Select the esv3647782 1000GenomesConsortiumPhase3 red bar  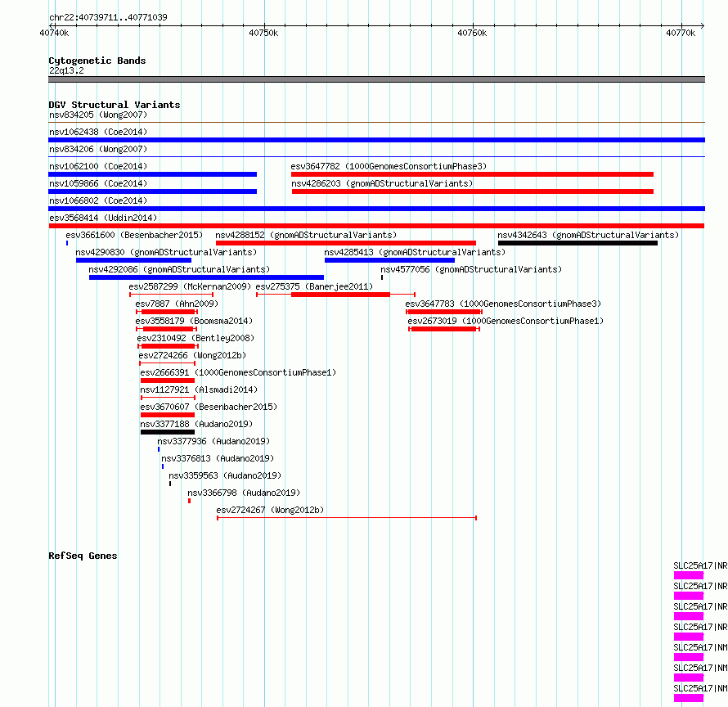472,174
